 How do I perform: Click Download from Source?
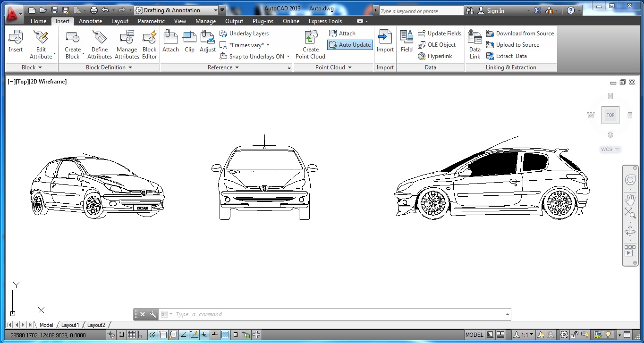pos(520,33)
